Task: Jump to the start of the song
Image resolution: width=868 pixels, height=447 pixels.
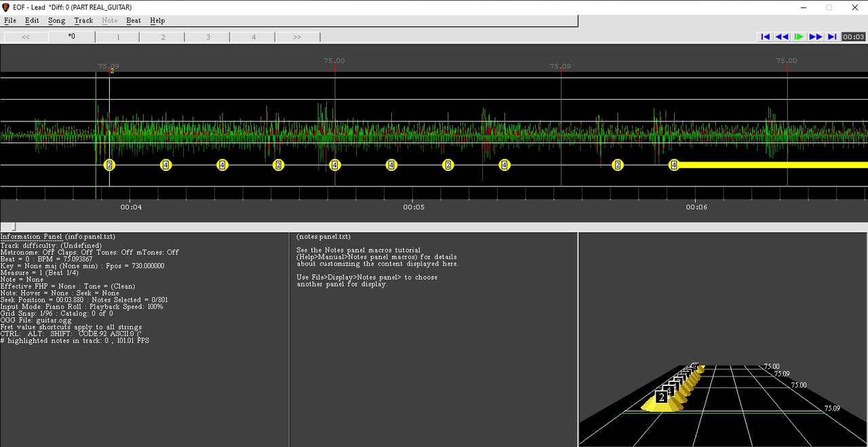Action: [x=765, y=37]
